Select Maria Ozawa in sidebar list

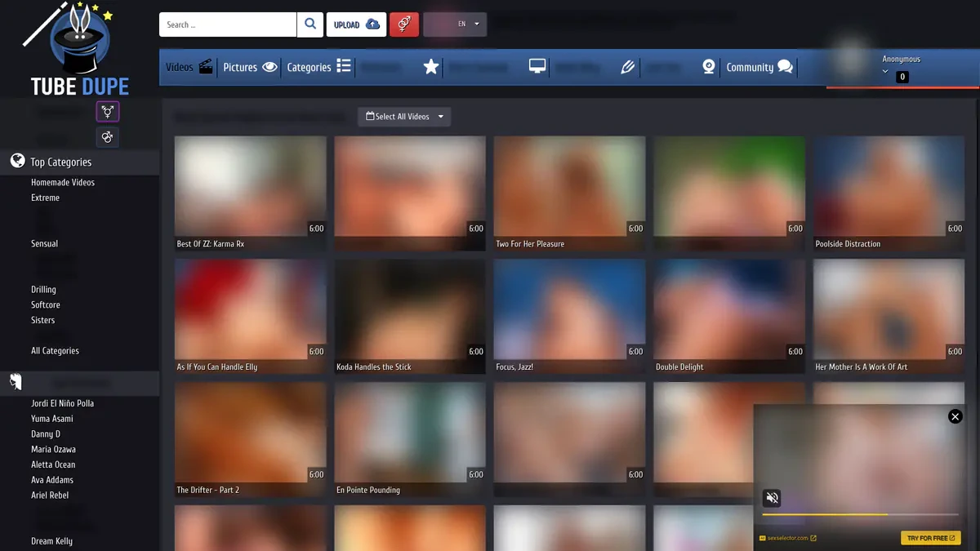[53, 449]
